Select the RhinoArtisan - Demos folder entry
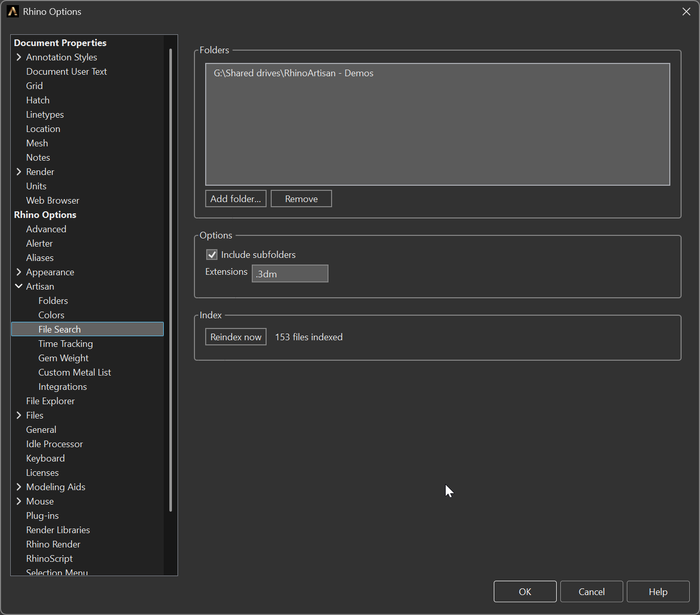The height and width of the screenshot is (615, 700). click(294, 73)
